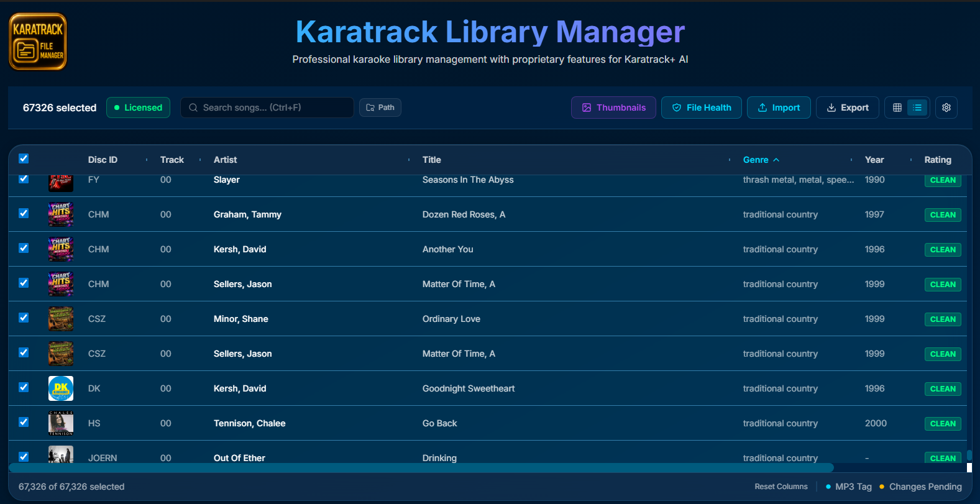
Task: Reverse the Genre column sort order
Action: coord(761,160)
